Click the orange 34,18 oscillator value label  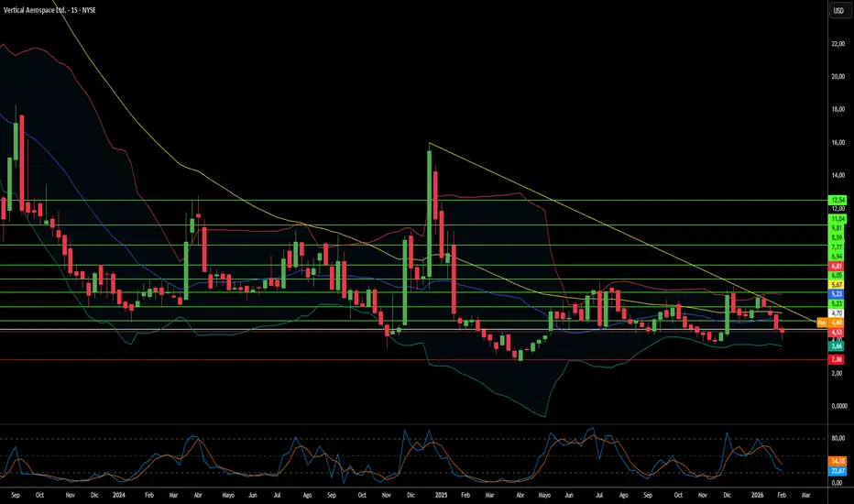(837, 460)
